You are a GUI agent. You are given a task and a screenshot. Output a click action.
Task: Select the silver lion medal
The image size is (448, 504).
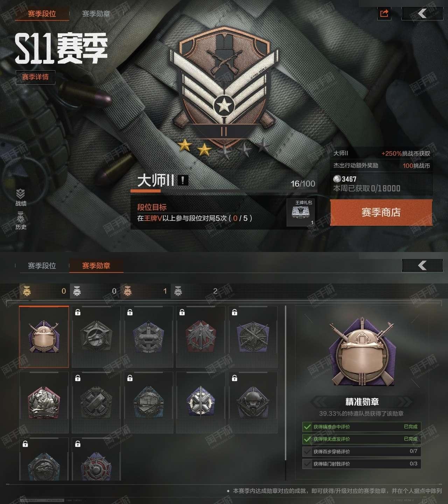[44, 402]
